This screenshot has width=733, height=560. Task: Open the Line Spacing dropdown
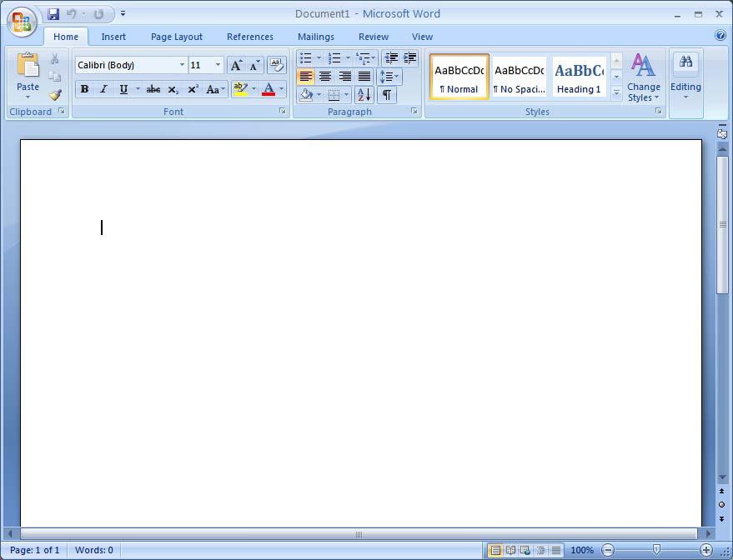[x=387, y=77]
